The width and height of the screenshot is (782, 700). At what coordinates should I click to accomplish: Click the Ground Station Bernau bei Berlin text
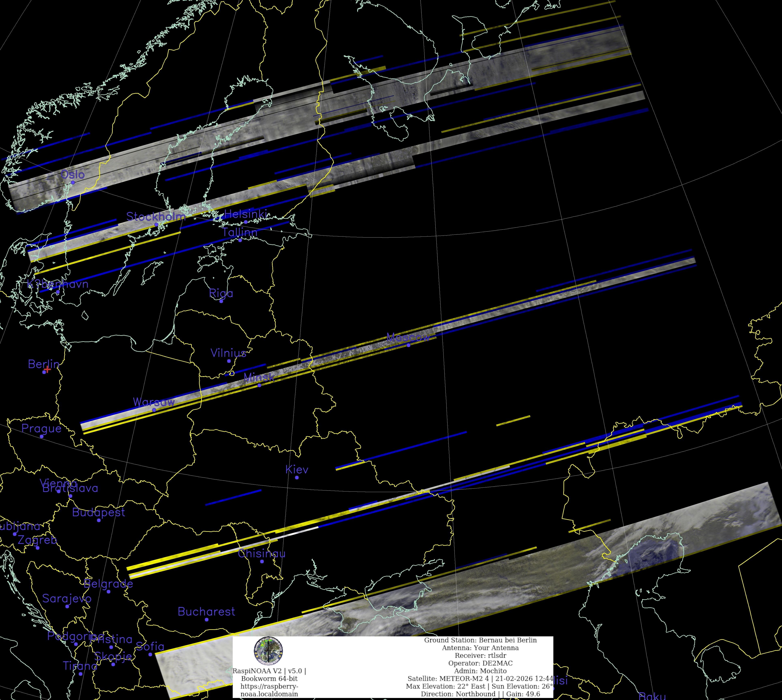(x=480, y=640)
